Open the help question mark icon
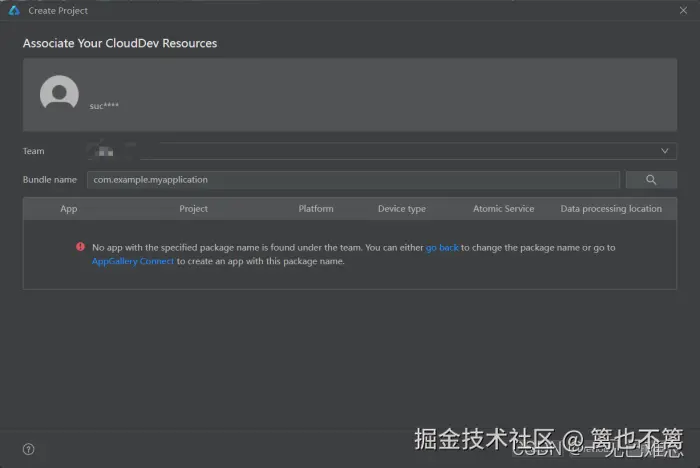The width and height of the screenshot is (700, 468). click(29, 449)
